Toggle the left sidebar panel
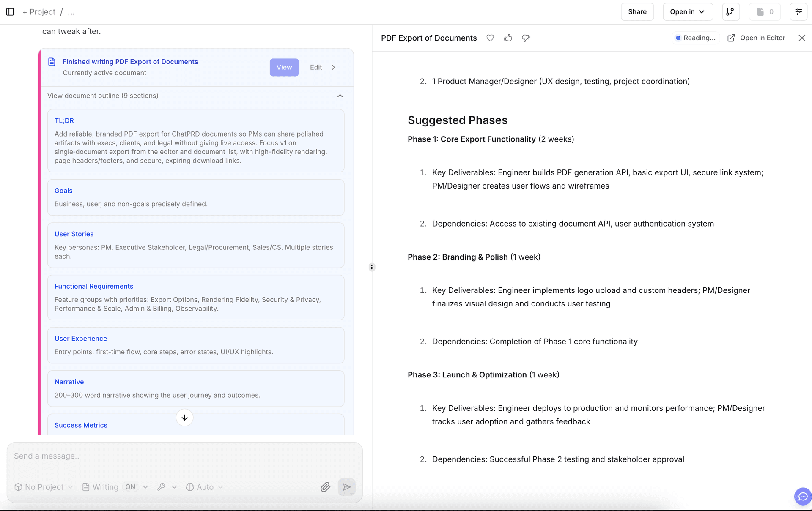This screenshot has height=511, width=812. tap(10, 11)
